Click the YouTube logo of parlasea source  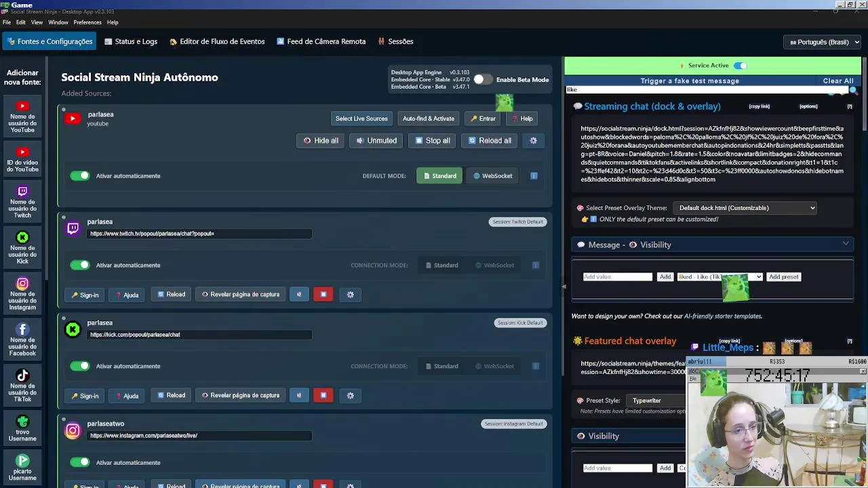coord(73,119)
